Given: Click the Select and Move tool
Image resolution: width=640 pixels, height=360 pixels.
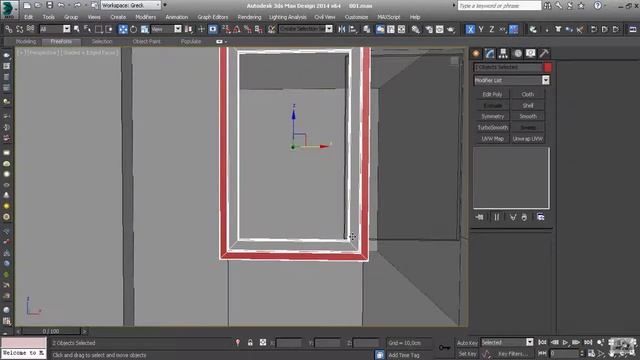Looking at the screenshot, I should pyautogui.click(x=123, y=29).
